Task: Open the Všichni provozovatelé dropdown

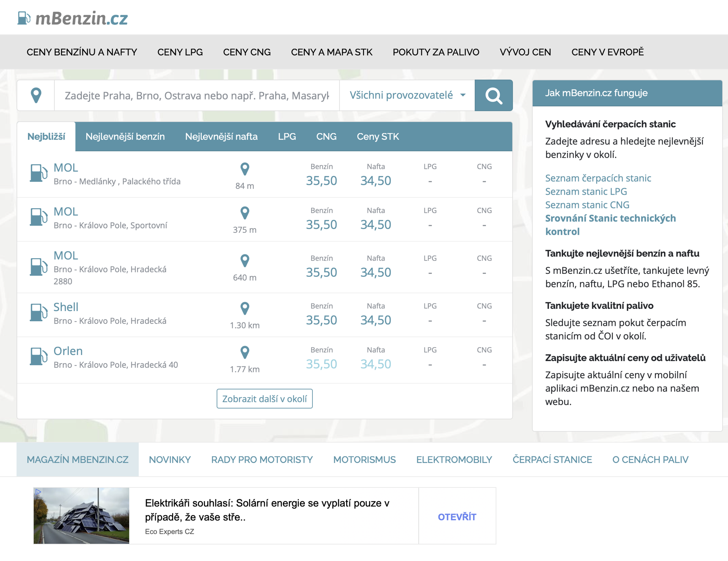Action: click(407, 95)
